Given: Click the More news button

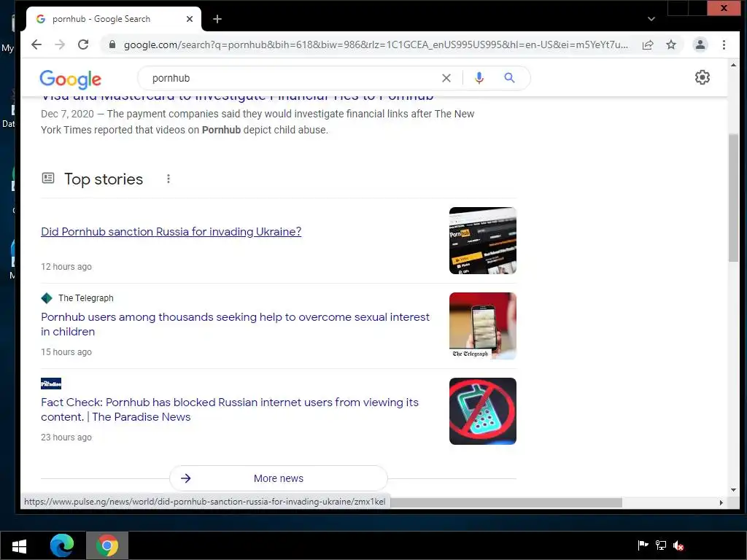Looking at the screenshot, I should pos(279,478).
